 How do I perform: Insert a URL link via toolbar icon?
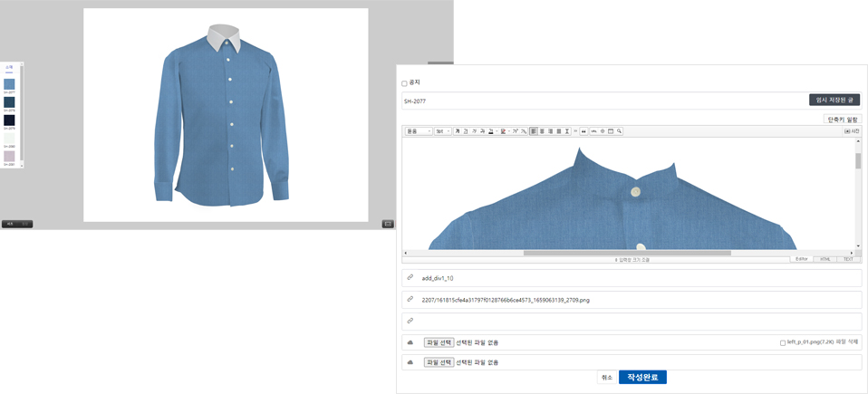593,131
